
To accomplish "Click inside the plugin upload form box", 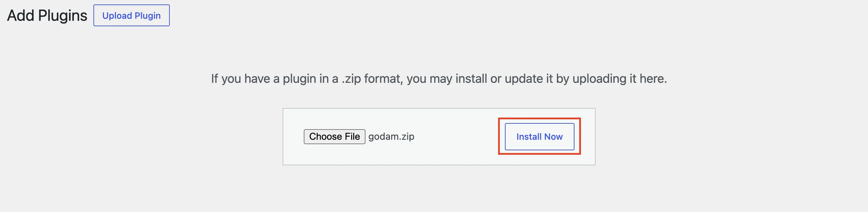I will (439, 137).
